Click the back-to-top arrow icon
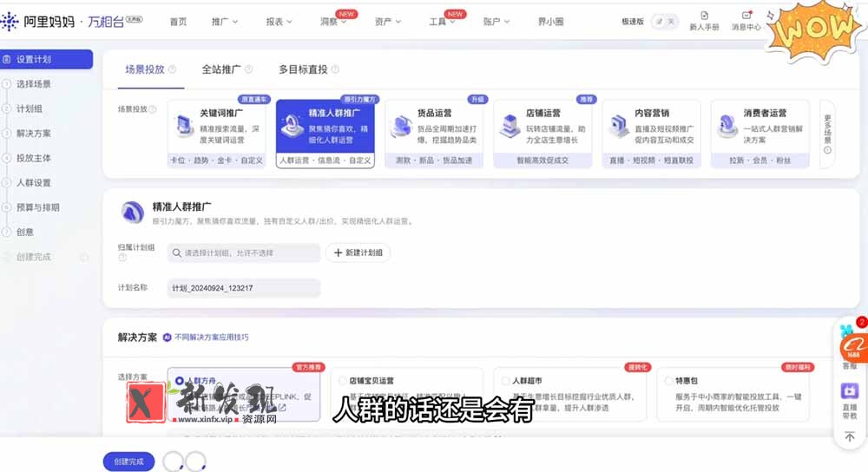Screen dimensions: 868x472 (850, 436)
